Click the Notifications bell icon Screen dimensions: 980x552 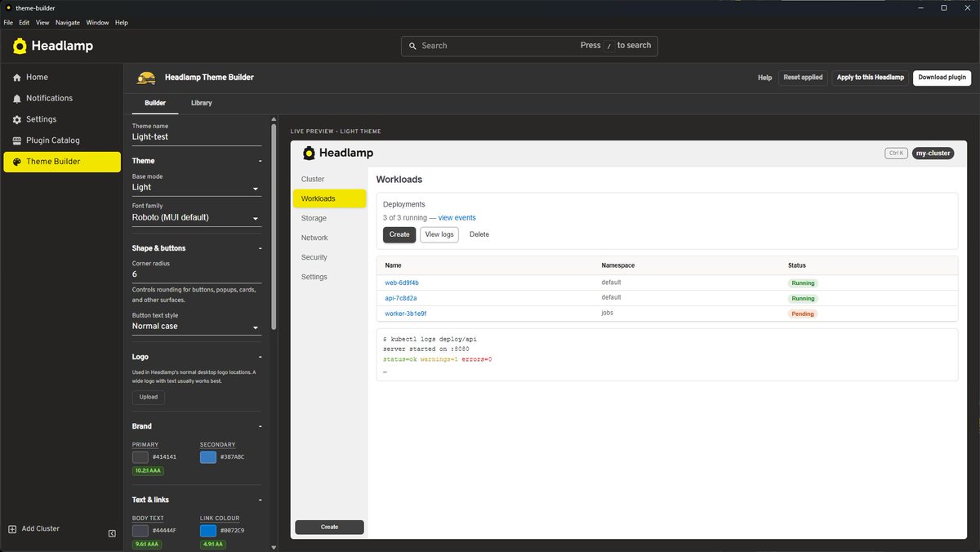(17, 99)
